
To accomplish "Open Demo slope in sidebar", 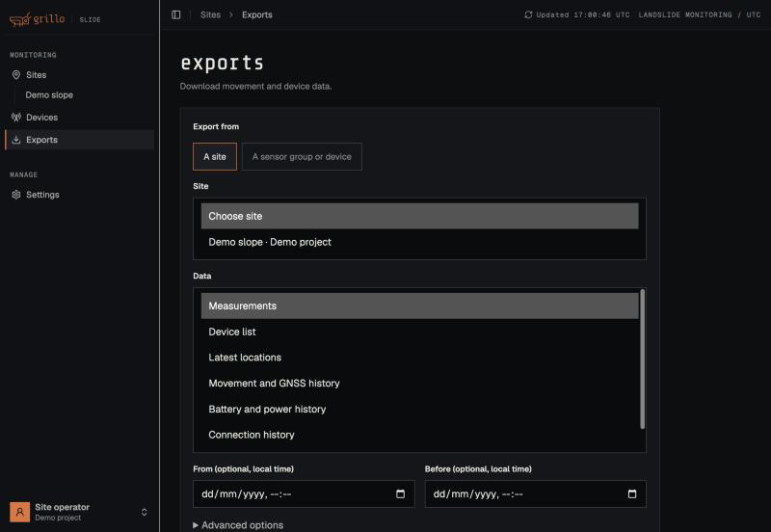I will pyautogui.click(x=49, y=94).
